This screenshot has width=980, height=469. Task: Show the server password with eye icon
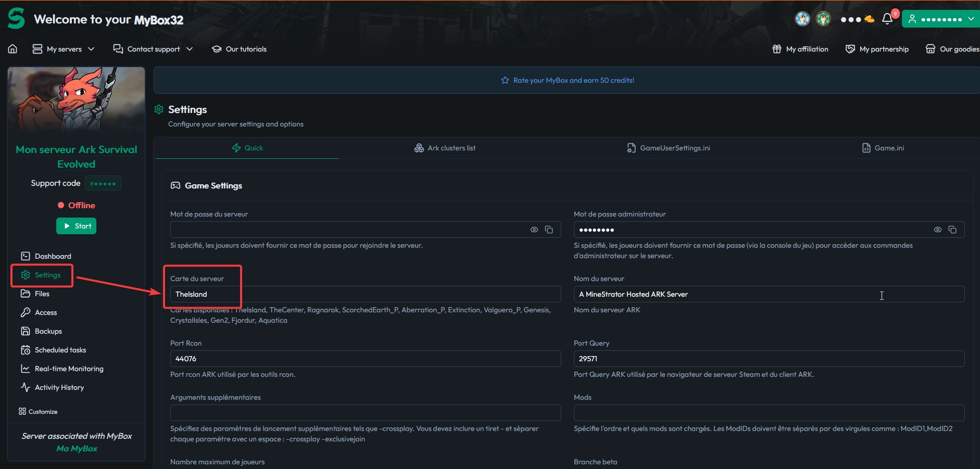point(534,230)
